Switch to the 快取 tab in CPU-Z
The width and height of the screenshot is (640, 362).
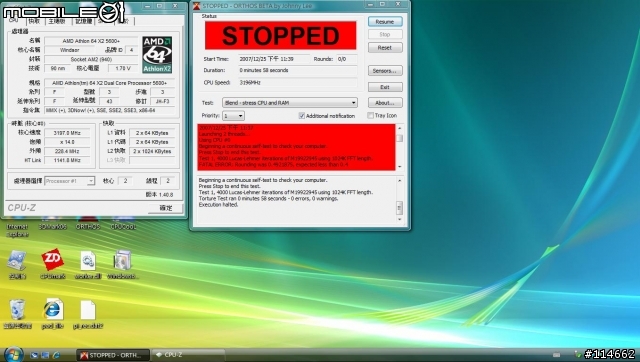pyautogui.click(x=34, y=21)
